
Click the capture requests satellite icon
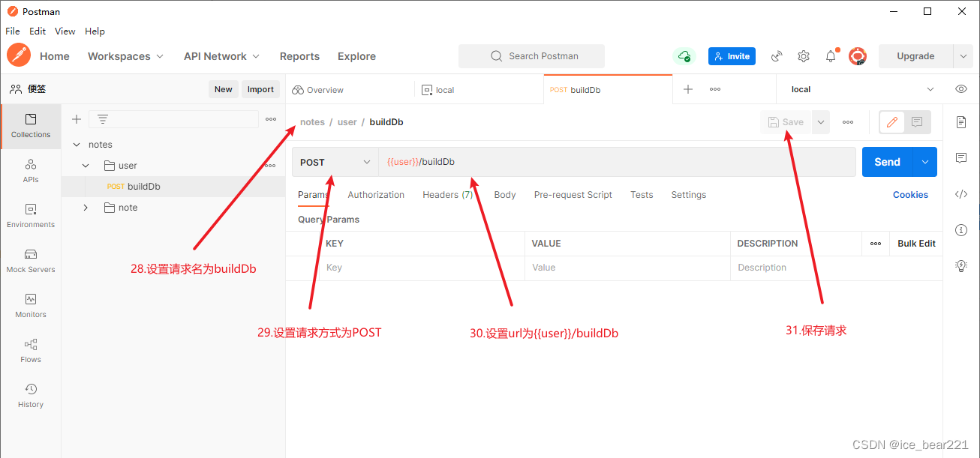pyautogui.click(x=777, y=56)
